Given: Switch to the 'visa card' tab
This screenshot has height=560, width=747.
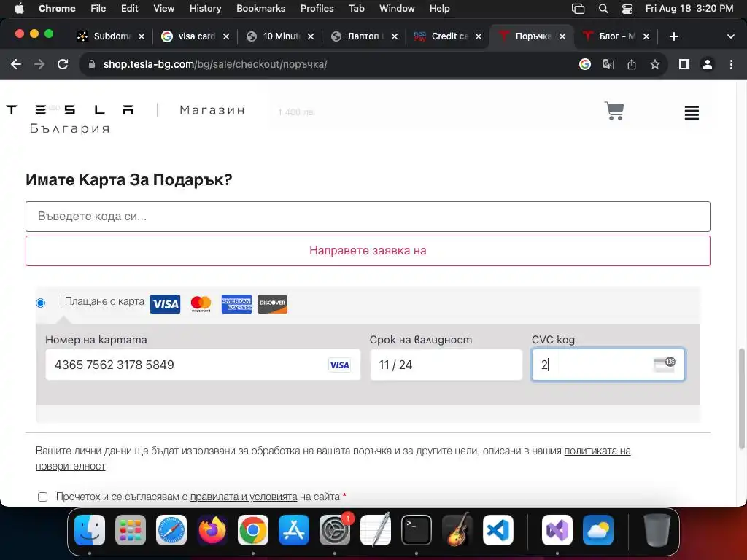Looking at the screenshot, I should tap(196, 36).
